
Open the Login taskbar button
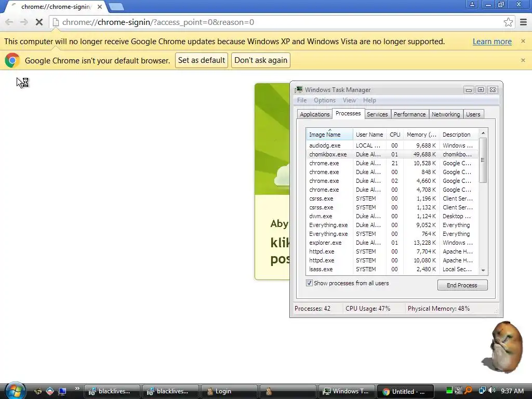click(229, 391)
